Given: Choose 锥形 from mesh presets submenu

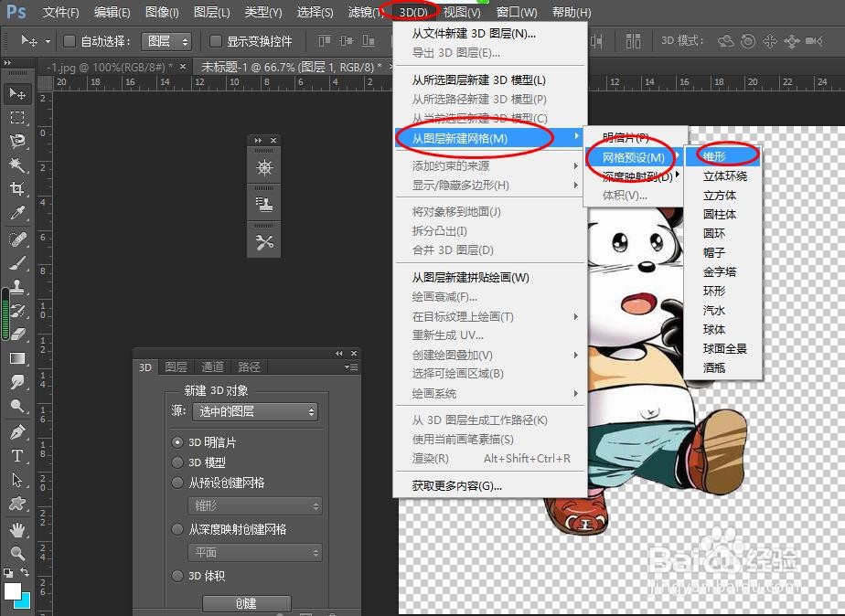Looking at the screenshot, I should coord(722,156).
